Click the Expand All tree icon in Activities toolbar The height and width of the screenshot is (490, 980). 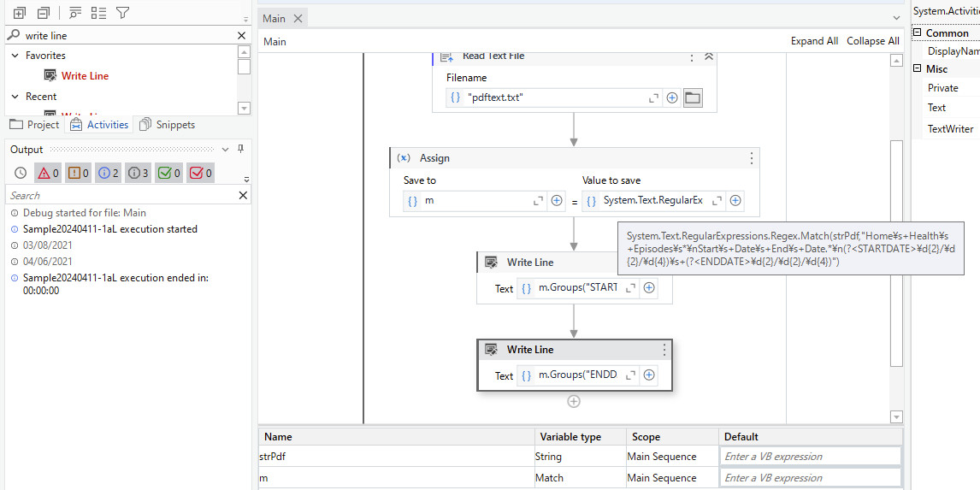coord(20,13)
